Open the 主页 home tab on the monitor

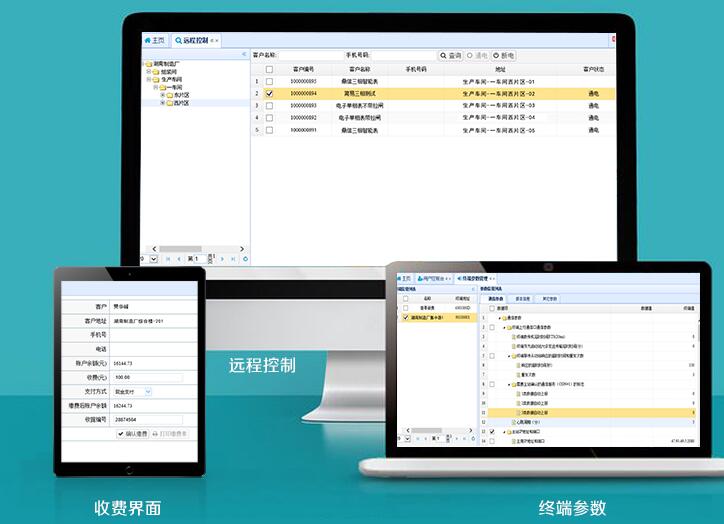(x=154, y=41)
